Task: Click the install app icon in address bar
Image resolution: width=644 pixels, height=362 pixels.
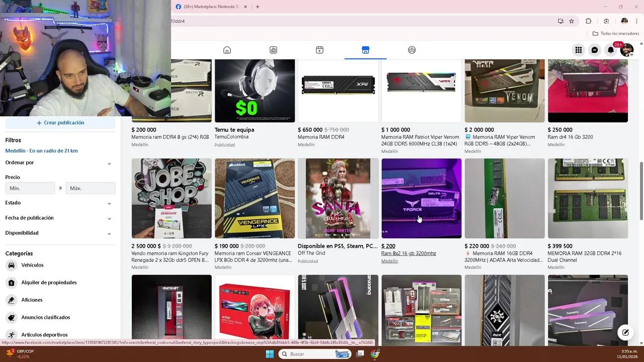Action: [560, 21]
